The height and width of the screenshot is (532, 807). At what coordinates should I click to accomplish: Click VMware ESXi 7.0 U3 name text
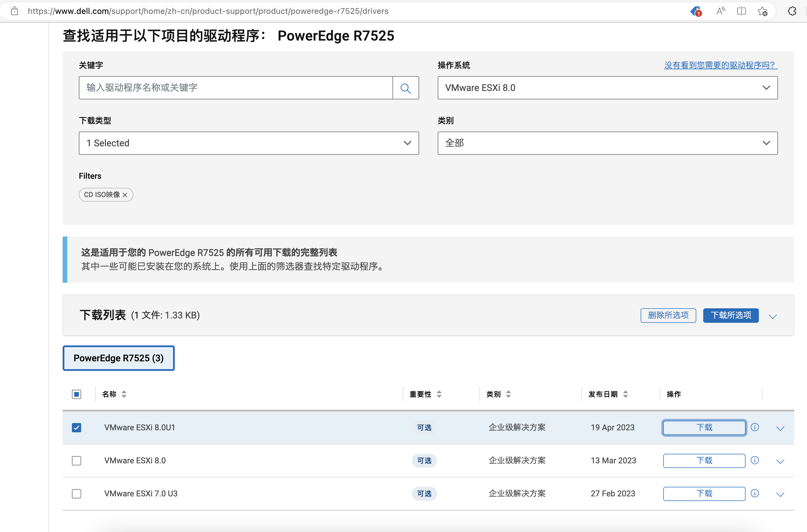(141, 493)
